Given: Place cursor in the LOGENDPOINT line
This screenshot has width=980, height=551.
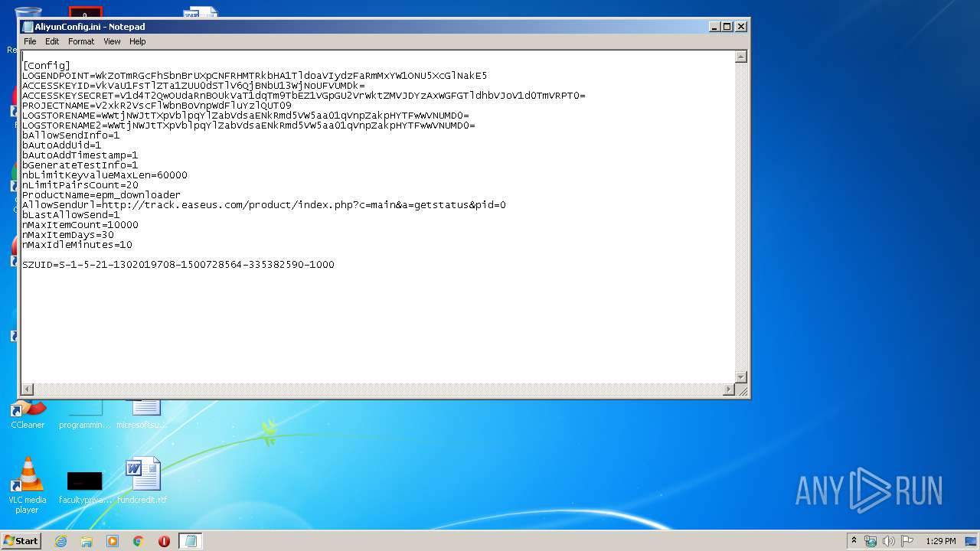Looking at the screenshot, I should tap(254, 76).
